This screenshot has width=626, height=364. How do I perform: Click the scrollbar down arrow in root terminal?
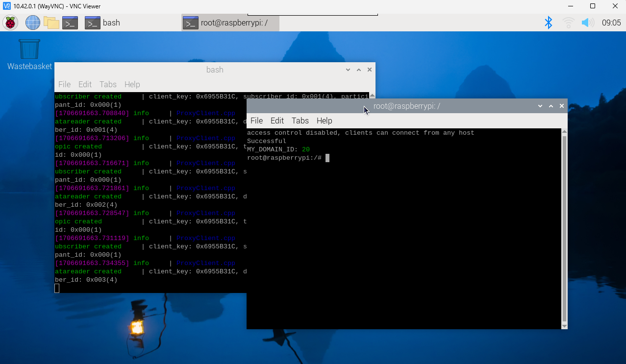click(564, 326)
